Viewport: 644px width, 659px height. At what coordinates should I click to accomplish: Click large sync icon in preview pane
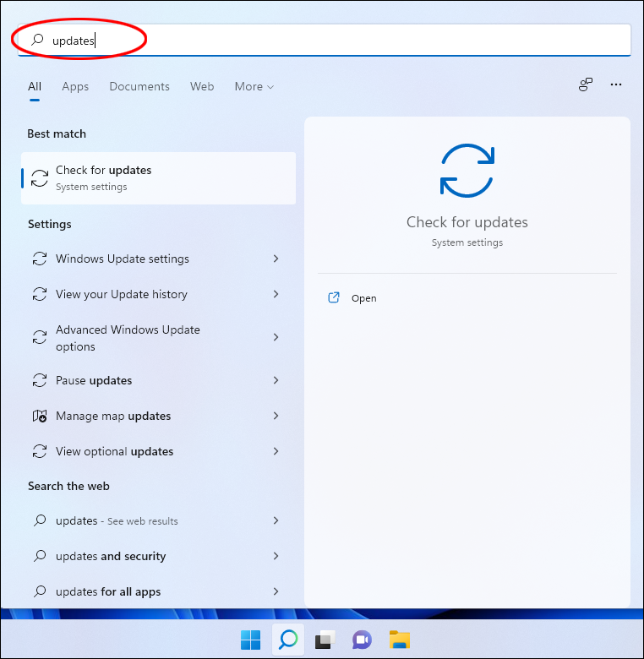click(467, 171)
